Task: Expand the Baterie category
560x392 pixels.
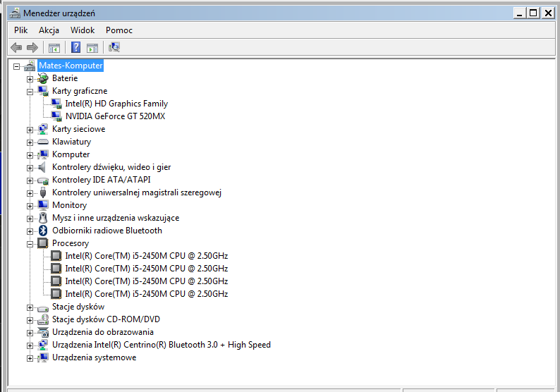Action: (x=30, y=79)
